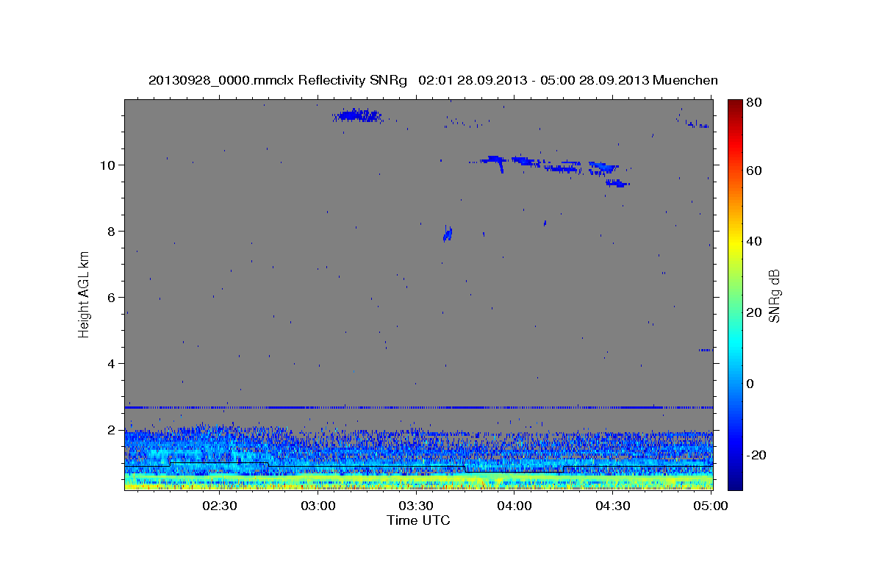Click the 03:30 time tick label
Image resolution: width=882 pixels, height=588 pixels.
(416, 506)
